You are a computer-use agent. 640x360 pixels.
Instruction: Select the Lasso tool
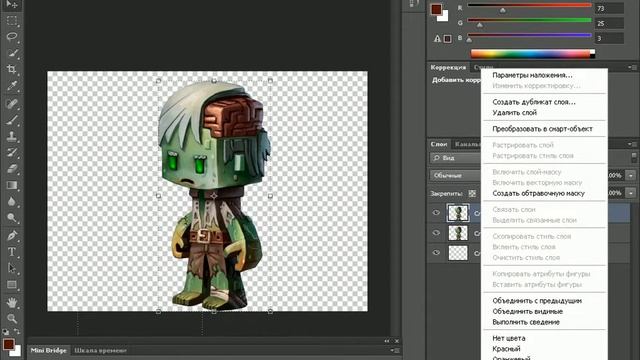click(11, 37)
